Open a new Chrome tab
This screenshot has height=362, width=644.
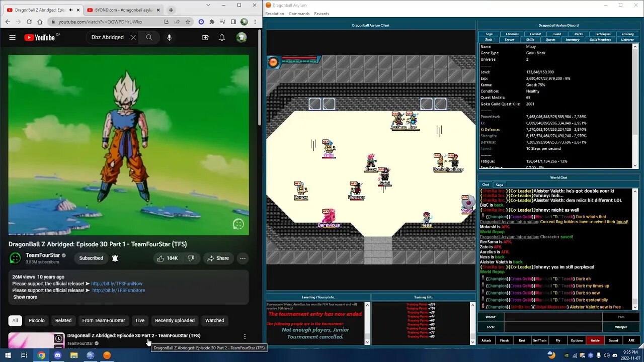[x=171, y=10]
